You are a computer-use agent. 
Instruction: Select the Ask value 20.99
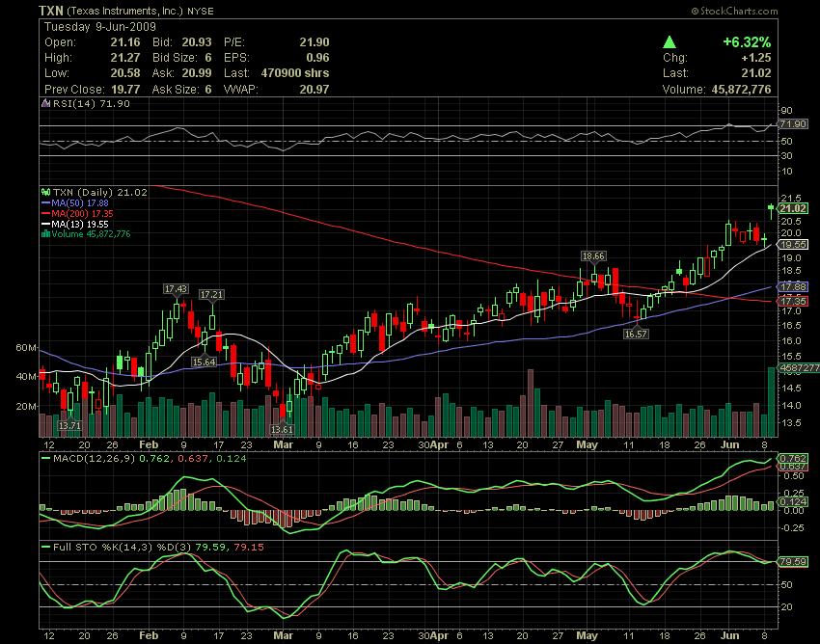pos(197,73)
